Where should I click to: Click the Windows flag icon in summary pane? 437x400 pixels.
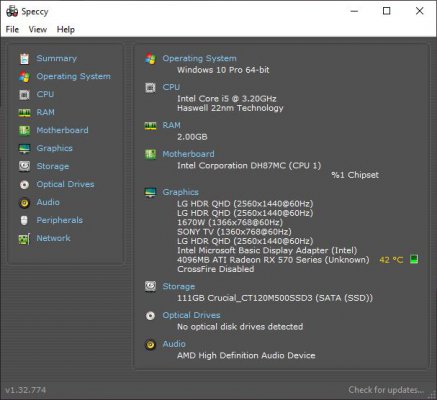(x=150, y=59)
